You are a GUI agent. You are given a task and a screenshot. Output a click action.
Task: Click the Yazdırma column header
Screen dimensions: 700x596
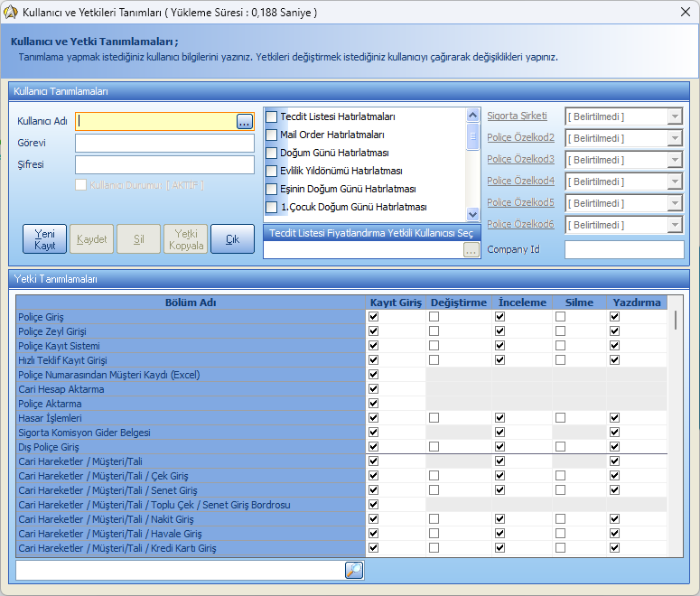pyautogui.click(x=637, y=303)
